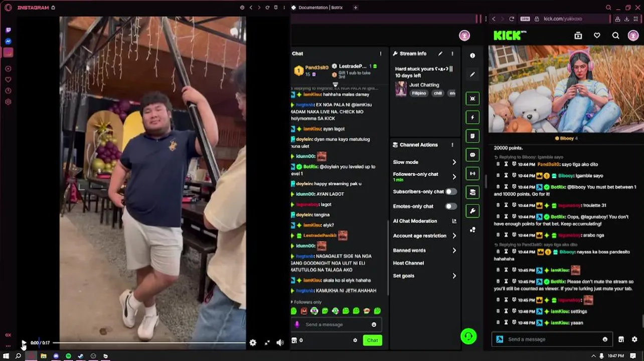Viewport: 644px width, 361px height.
Task: Open a new browser tab
Action: [356, 8]
